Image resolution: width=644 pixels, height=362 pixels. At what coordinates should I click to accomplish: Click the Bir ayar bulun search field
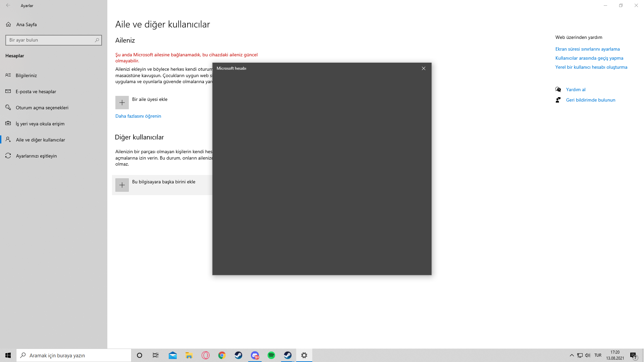[x=50, y=40]
